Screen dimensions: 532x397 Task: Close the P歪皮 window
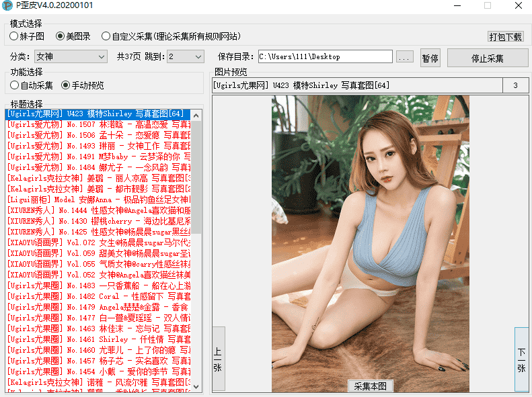519,5
